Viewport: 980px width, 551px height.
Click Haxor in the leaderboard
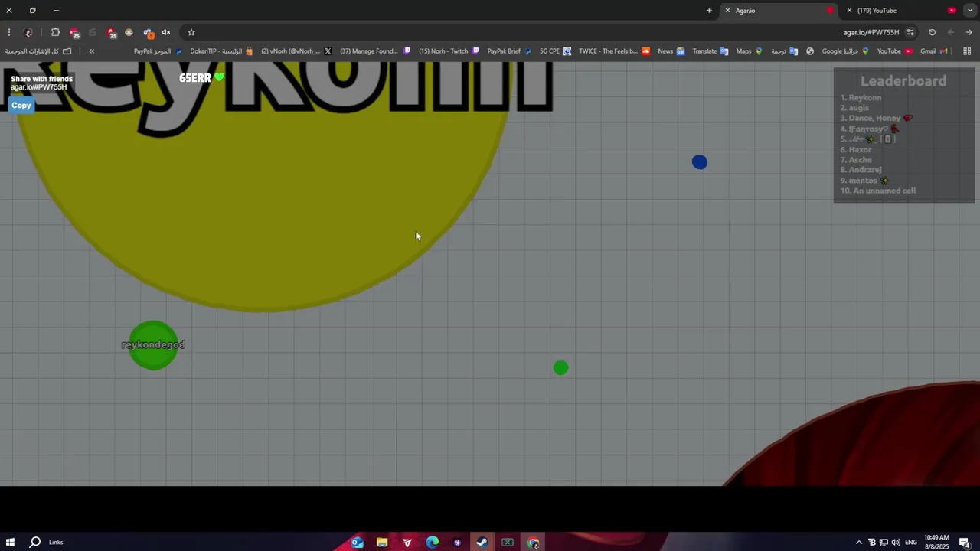click(860, 150)
